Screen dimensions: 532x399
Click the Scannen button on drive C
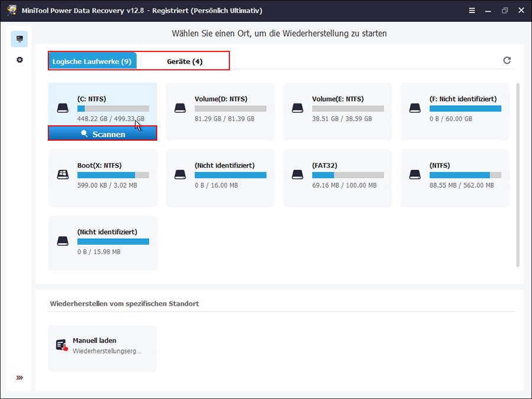102,134
